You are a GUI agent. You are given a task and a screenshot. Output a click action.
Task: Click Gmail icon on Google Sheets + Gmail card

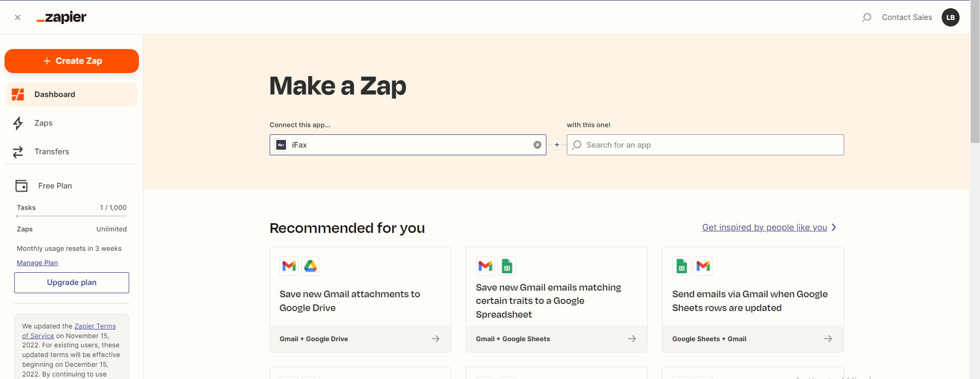[x=703, y=266]
